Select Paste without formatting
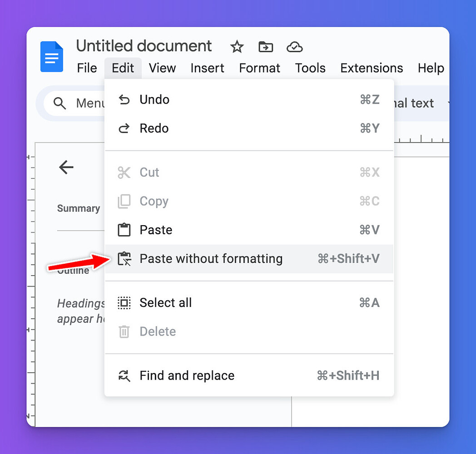 (x=211, y=259)
